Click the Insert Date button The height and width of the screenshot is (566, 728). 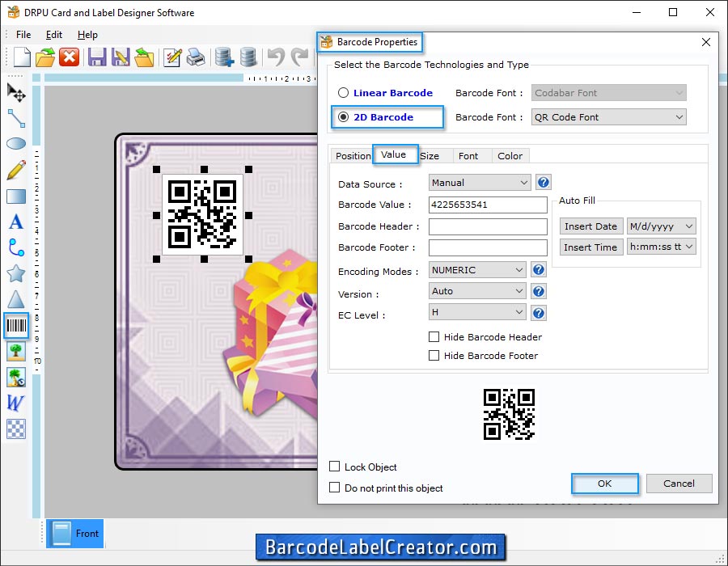click(x=590, y=226)
